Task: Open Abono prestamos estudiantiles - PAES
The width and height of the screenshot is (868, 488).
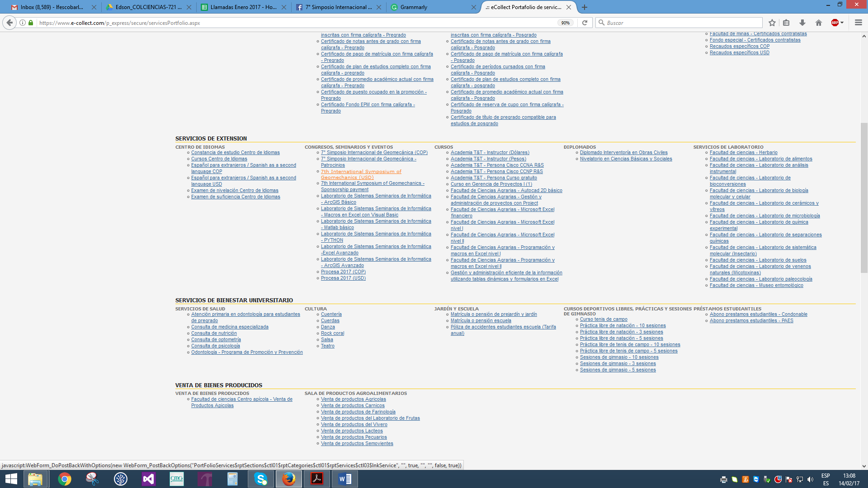Action: pyautogui.click(x=751, y=321)
